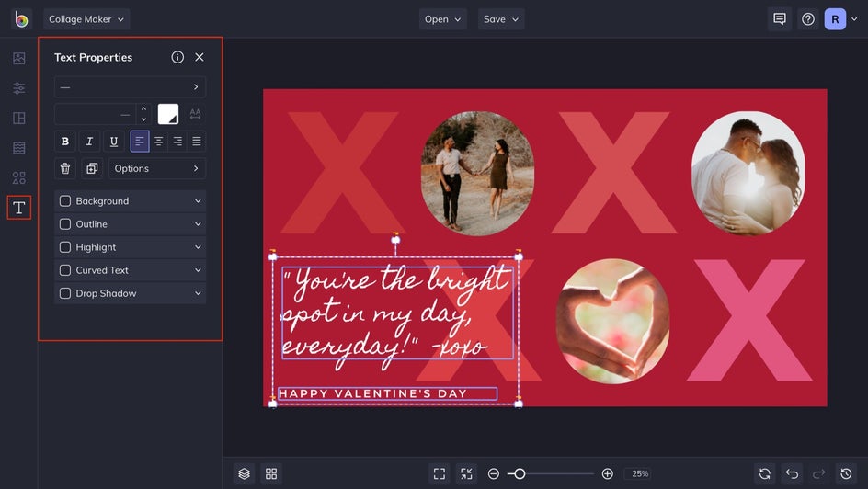
Task: Expand the Curved Text section chevron
Action: (198, 270)
